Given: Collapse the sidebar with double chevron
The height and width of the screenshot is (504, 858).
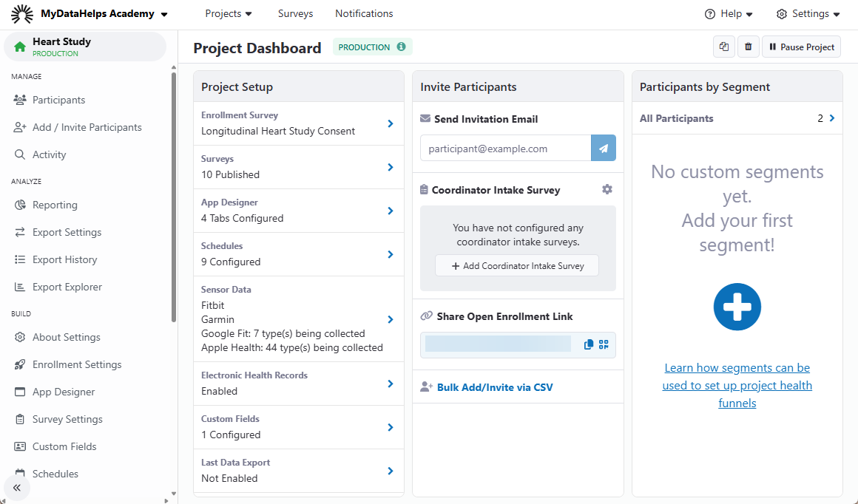Looking at the screenshot, I should point(17,488).
